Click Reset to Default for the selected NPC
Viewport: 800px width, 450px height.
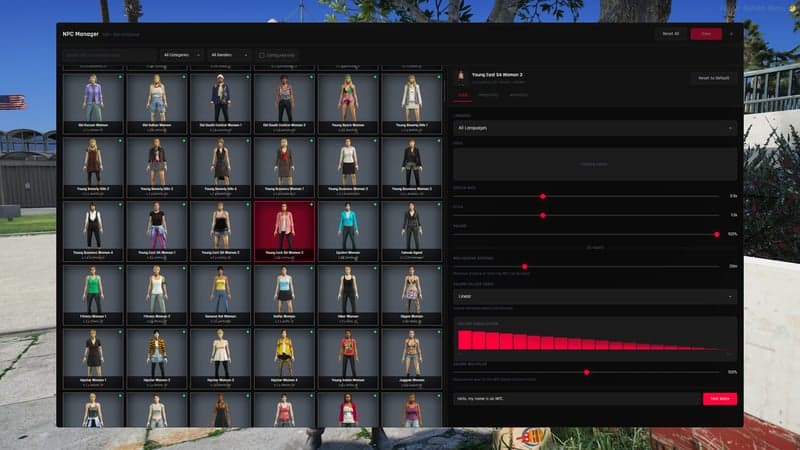[x=713, y=78]
